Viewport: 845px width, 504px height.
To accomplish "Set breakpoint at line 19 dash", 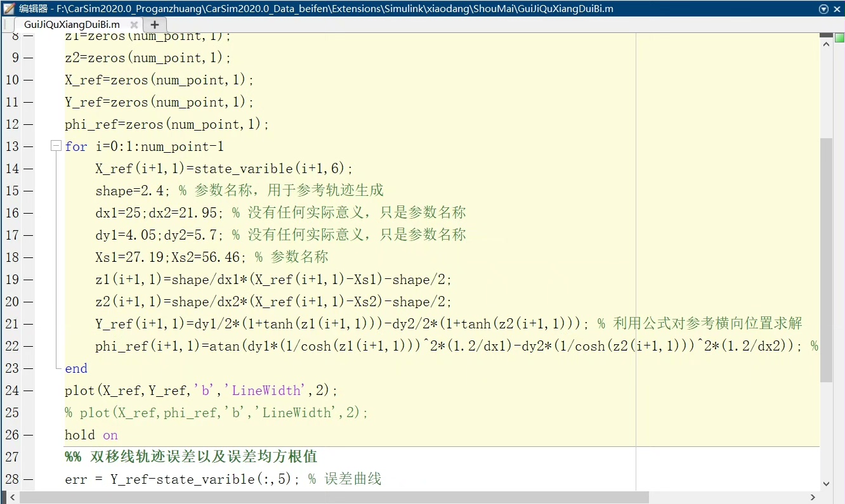I will (x=29, y=280).
